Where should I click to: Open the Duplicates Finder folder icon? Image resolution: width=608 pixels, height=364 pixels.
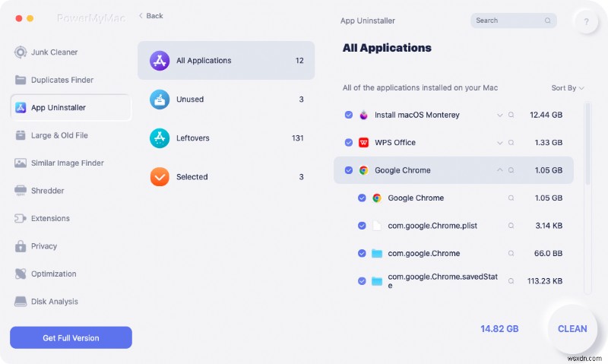[x=21, y=80]
